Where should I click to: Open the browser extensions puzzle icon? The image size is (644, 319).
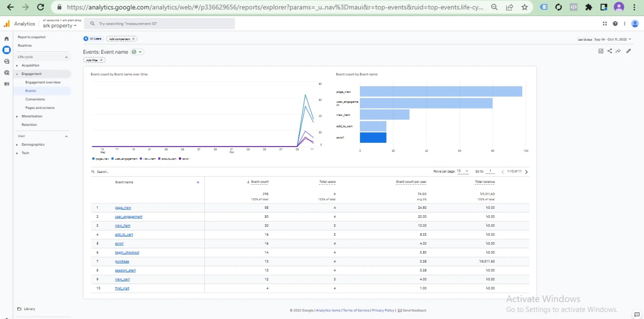point(589,7)
